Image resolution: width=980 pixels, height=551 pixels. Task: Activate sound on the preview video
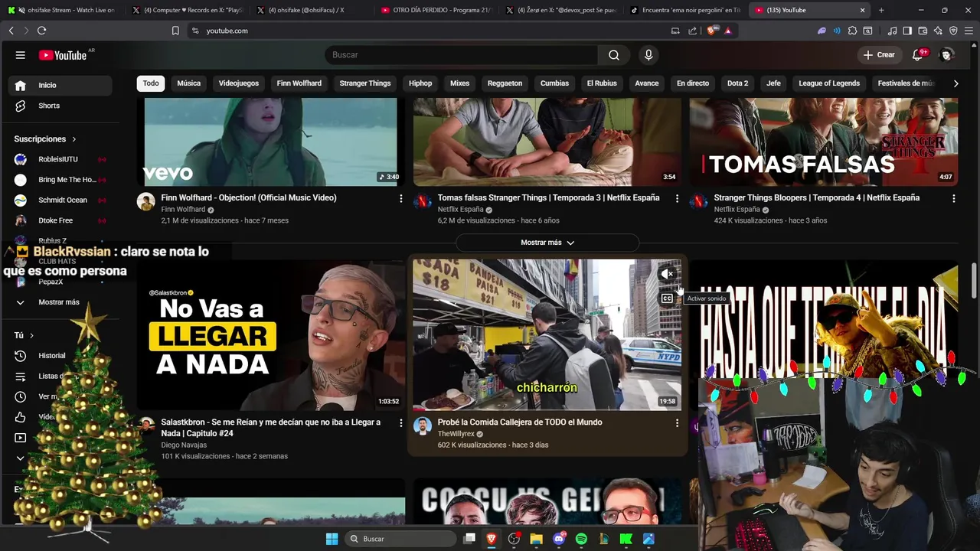tap(668, 274)
